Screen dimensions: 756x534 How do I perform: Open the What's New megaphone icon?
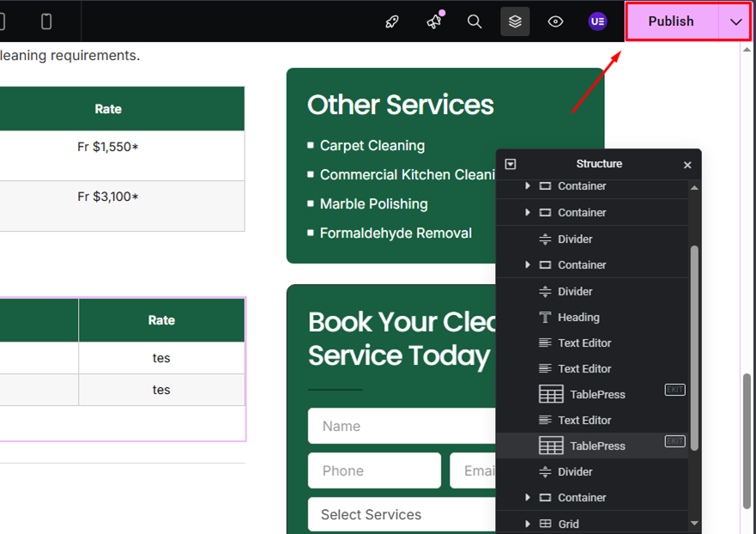point(434,21)
